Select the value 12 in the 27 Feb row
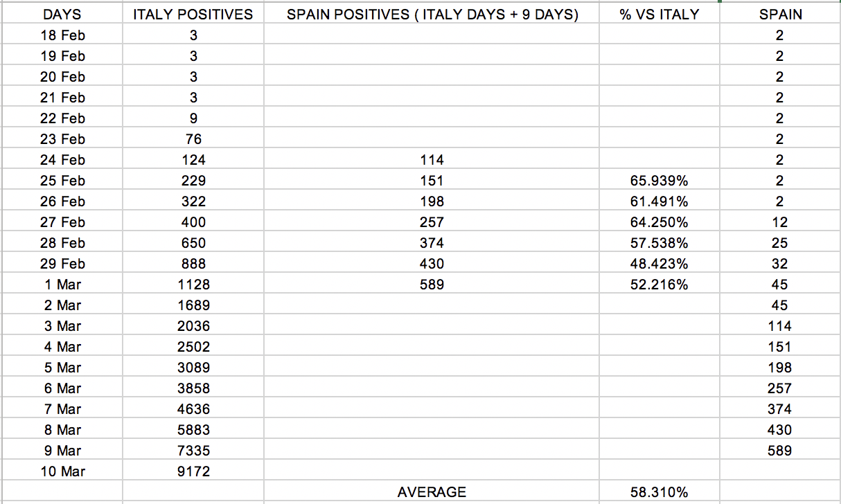 click(780, 222)
